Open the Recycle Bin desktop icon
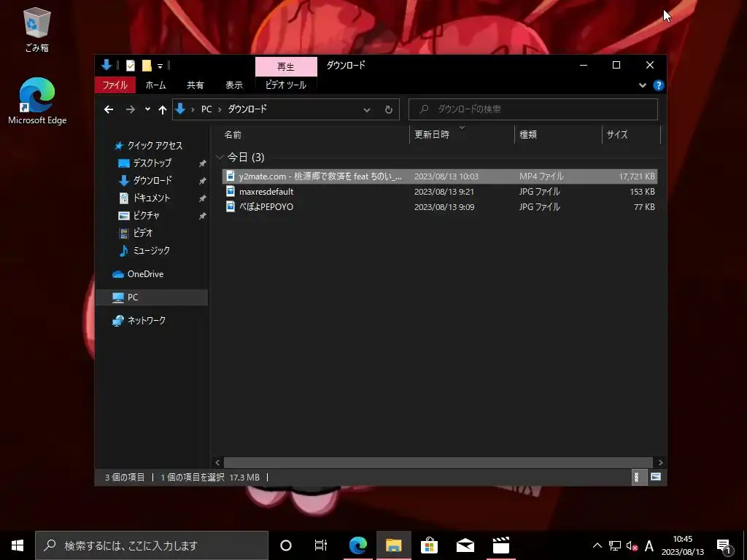 click(36, 29)
